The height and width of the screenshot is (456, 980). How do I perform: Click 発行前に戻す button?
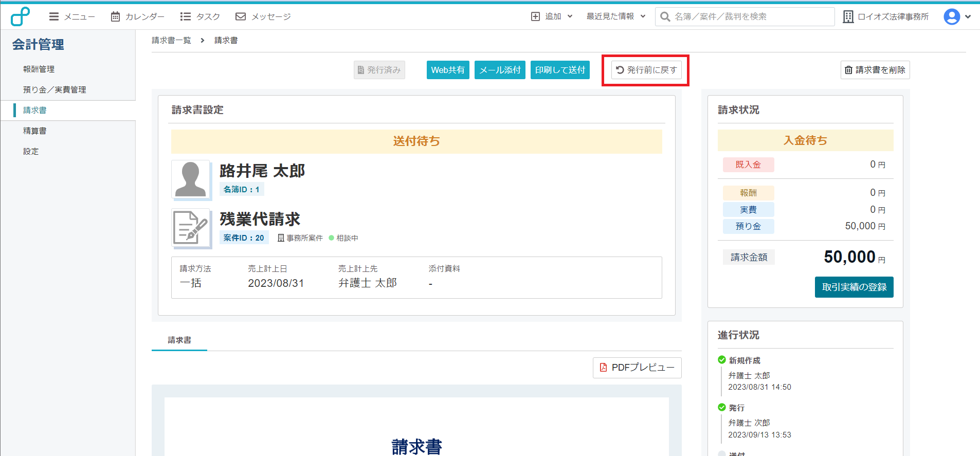[x=646, y=70]
